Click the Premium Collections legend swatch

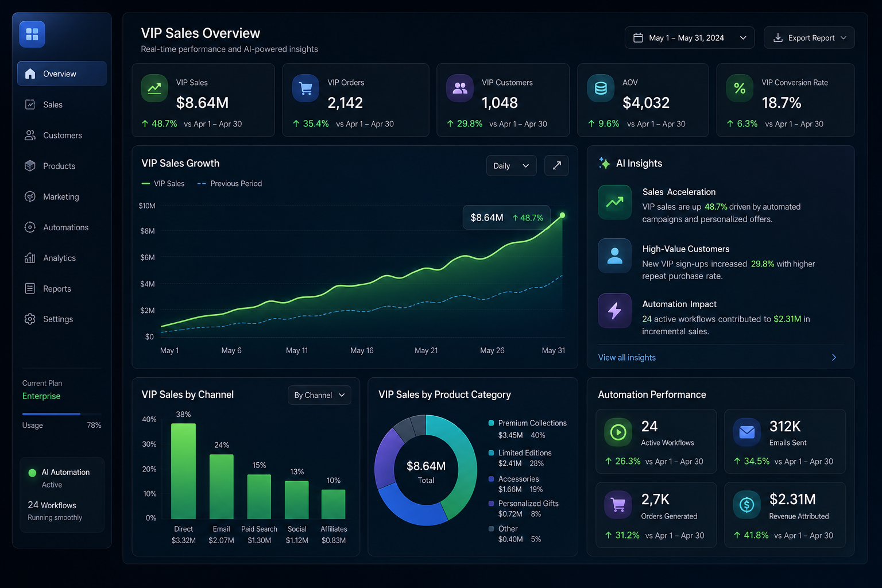pyautogui.click(x=491, y=423)
